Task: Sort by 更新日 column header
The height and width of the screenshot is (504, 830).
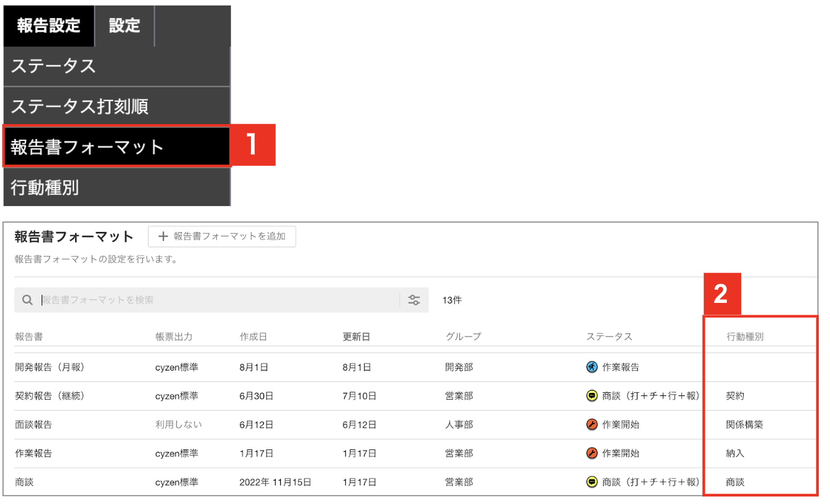Action: tap(357, 336)
